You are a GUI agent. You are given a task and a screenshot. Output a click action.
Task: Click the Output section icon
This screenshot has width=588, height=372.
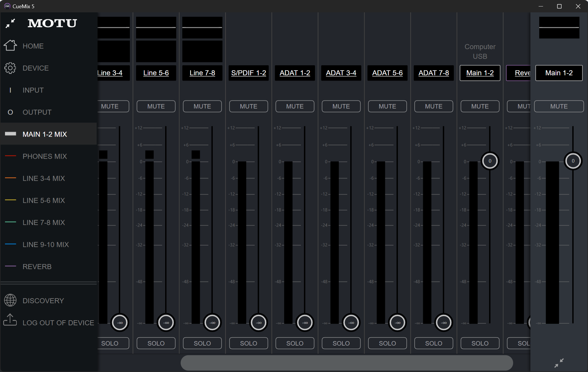click(10, 112)
